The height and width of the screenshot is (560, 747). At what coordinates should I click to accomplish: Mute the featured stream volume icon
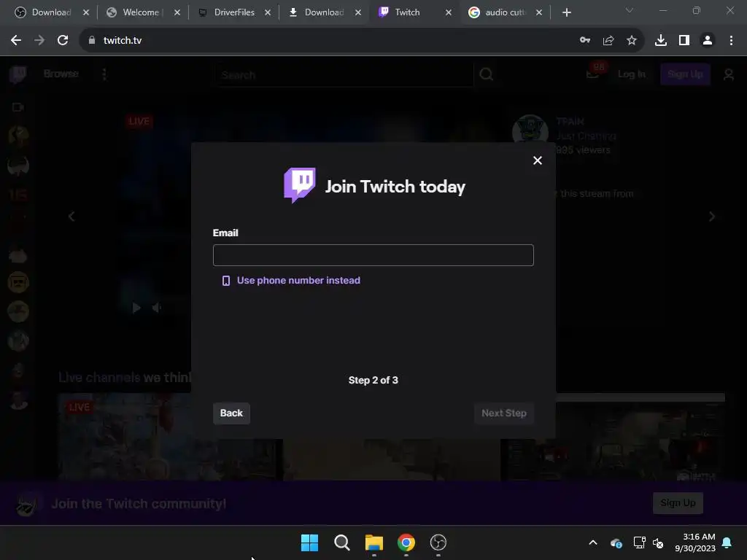pos(158,308)
